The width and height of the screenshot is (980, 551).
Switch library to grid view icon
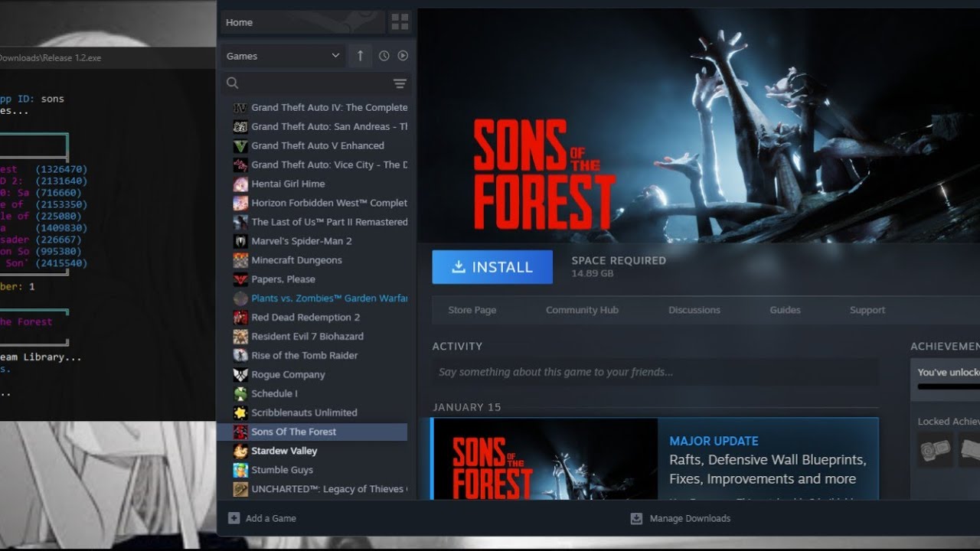pyautogui.click(x=400, y=22)
